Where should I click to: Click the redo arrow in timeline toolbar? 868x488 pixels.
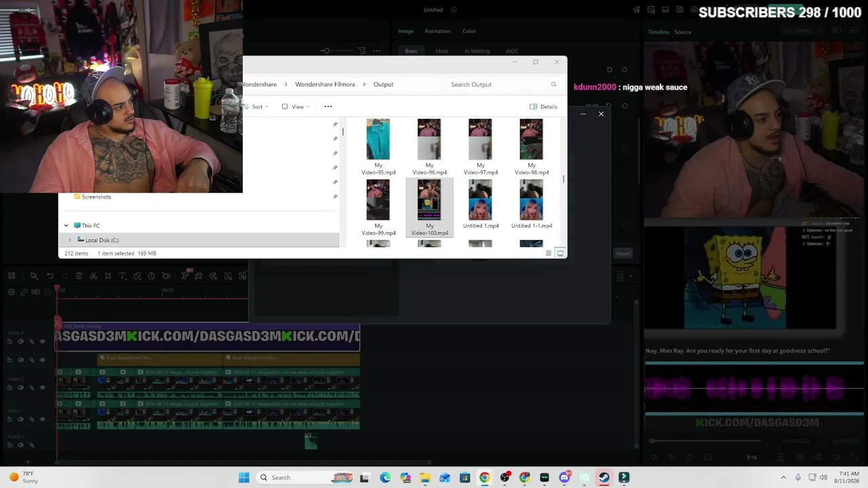(x=64, y=276)
